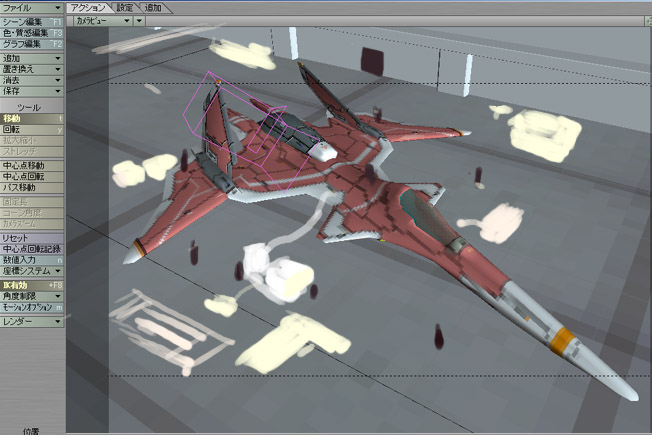Select the 回転 rotate tool
This screenshot has height=435, width=652.
(32, 129)
